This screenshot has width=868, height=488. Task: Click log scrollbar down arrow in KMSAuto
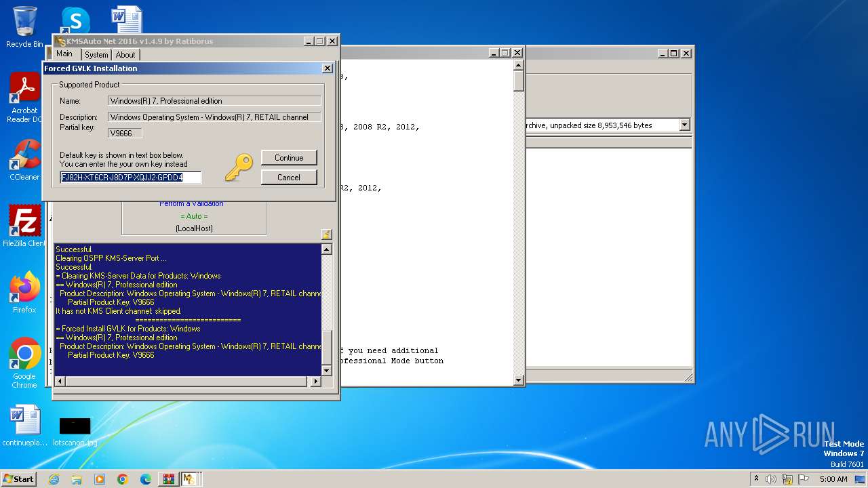326,370
